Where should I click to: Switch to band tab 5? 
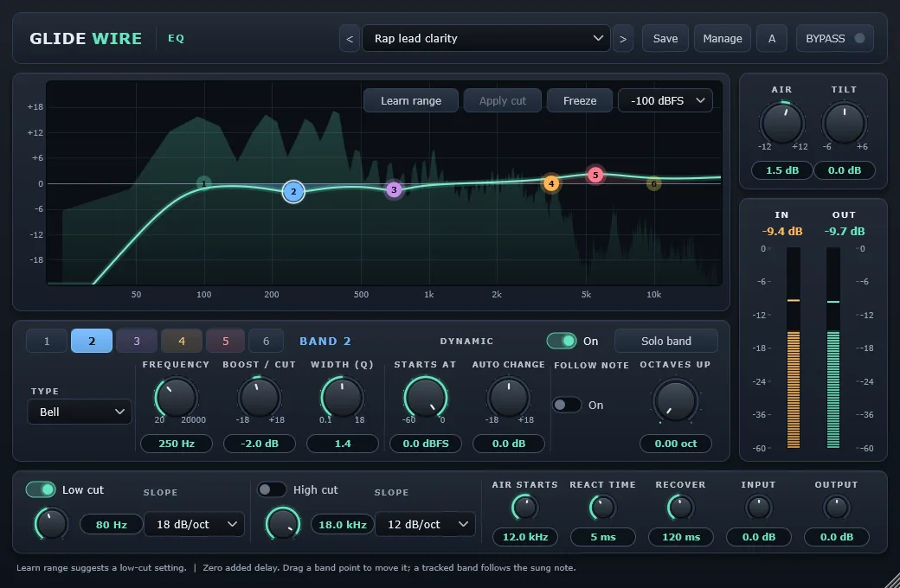[x=226, y=341]
